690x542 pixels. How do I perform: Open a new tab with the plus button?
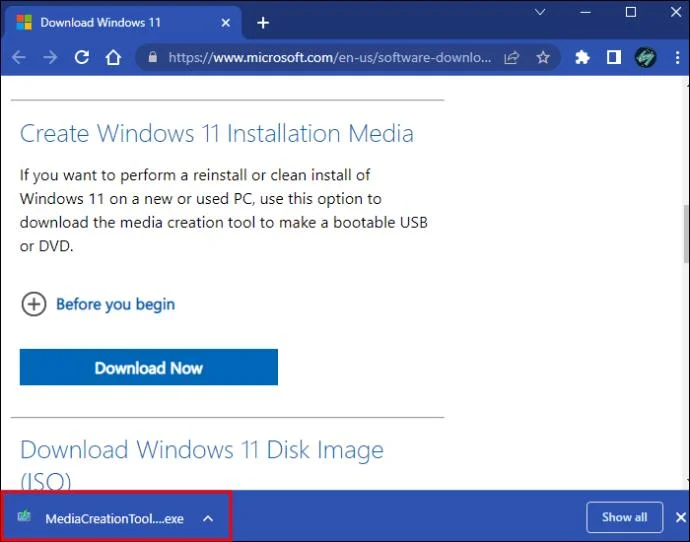(x=263, y=22)
